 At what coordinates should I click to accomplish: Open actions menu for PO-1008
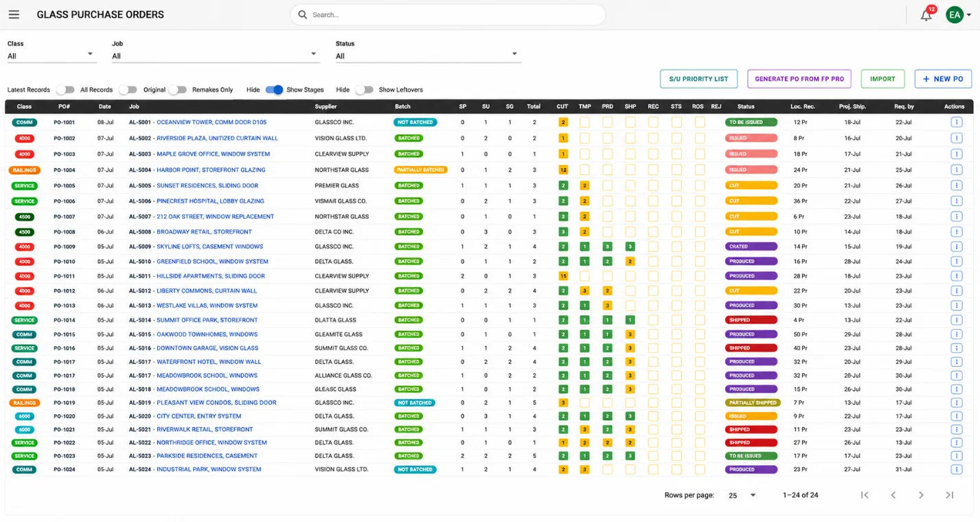[956, 231]
